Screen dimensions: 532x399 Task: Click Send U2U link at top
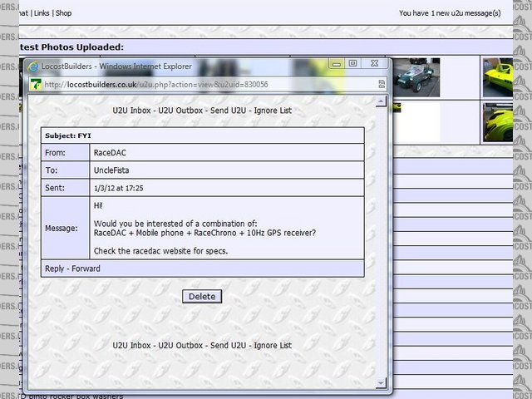click(229, 110)
